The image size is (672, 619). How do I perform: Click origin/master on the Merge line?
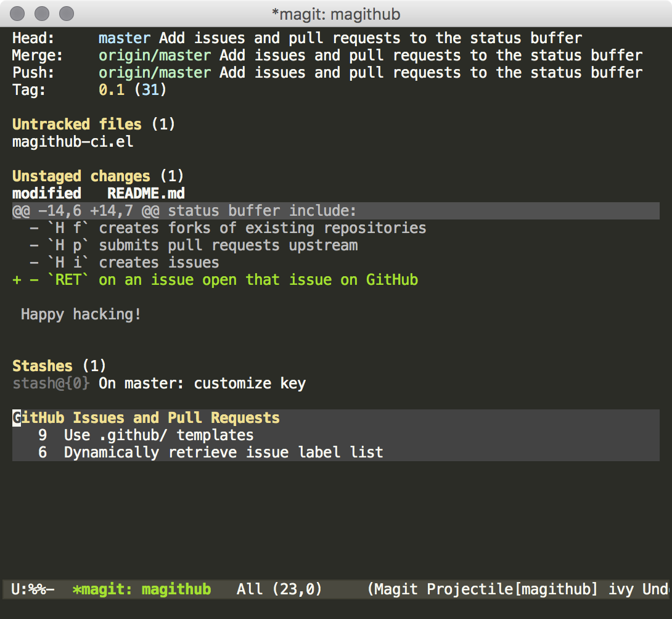tap(155, 55)
